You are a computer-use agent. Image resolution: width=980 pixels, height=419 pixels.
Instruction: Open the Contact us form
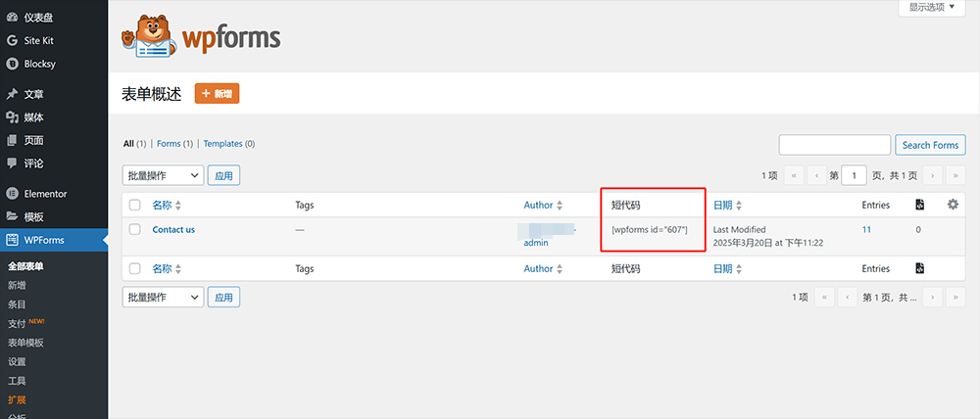click(173, 229)
